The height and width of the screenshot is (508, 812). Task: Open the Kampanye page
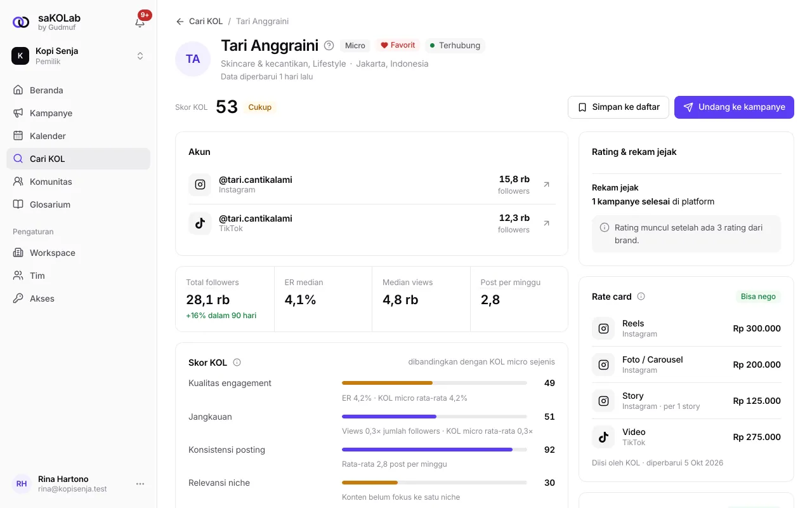coord(78,113)
